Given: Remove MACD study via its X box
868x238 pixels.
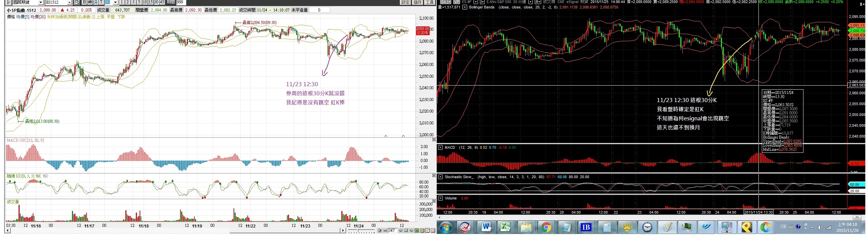Looking at the screenshot, I should click(x=440, y=147).
